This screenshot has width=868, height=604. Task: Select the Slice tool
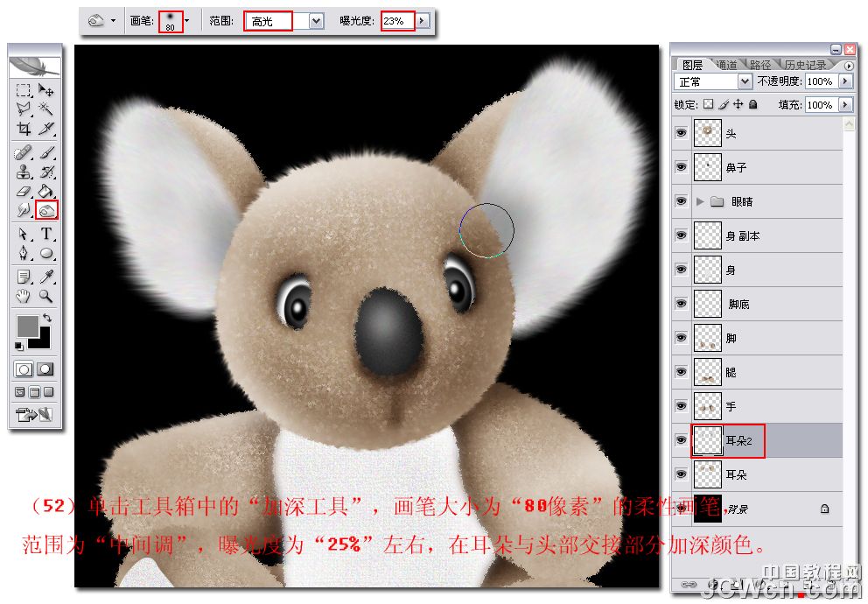coord(46,129)
